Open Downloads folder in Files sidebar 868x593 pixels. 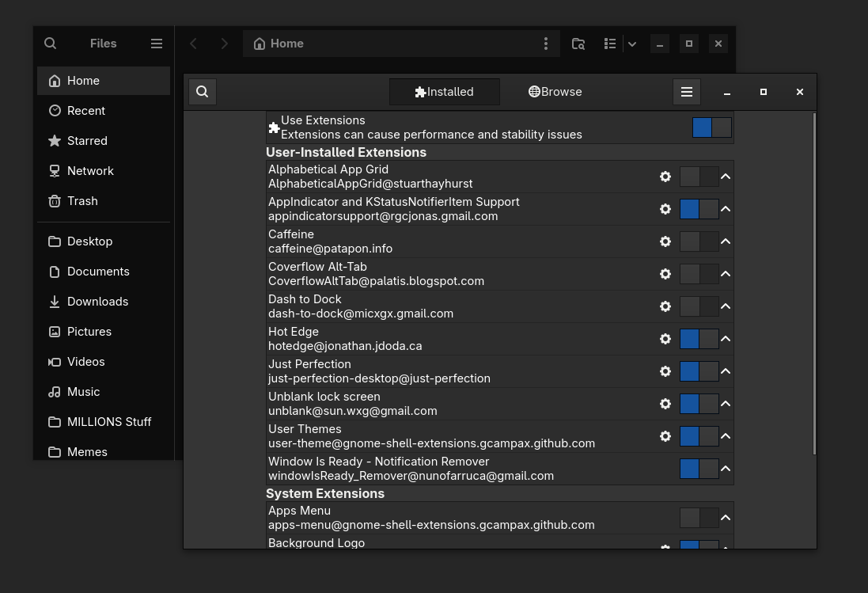[97, 302]
